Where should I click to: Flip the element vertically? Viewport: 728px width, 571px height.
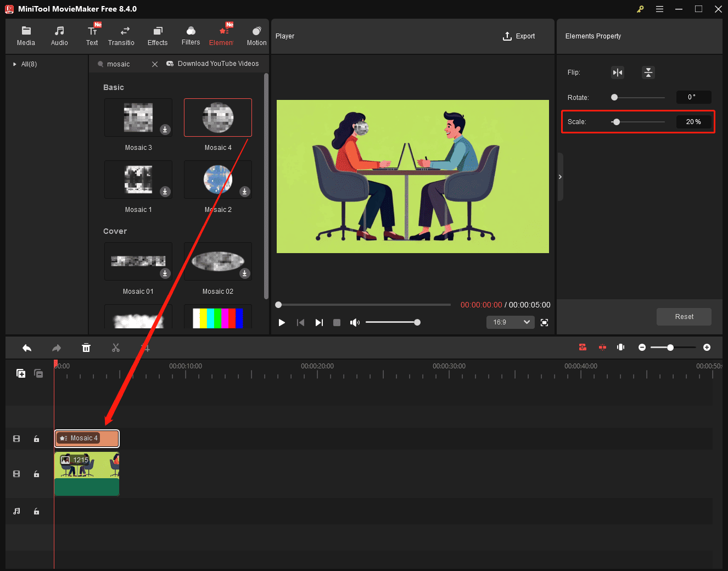(648, 72)
